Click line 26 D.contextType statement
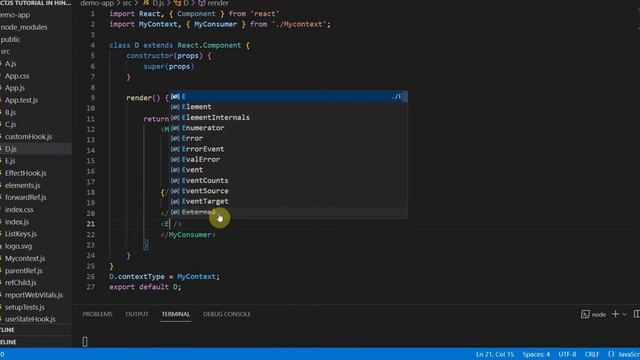This screenshot has height=360, width=640. (x=164, y=277)
